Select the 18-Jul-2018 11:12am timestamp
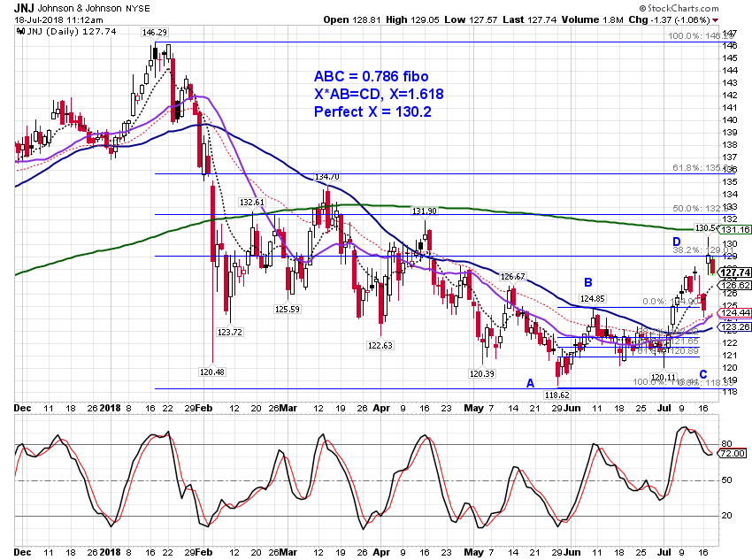This screenshot has width=752, height=560. 58,19
